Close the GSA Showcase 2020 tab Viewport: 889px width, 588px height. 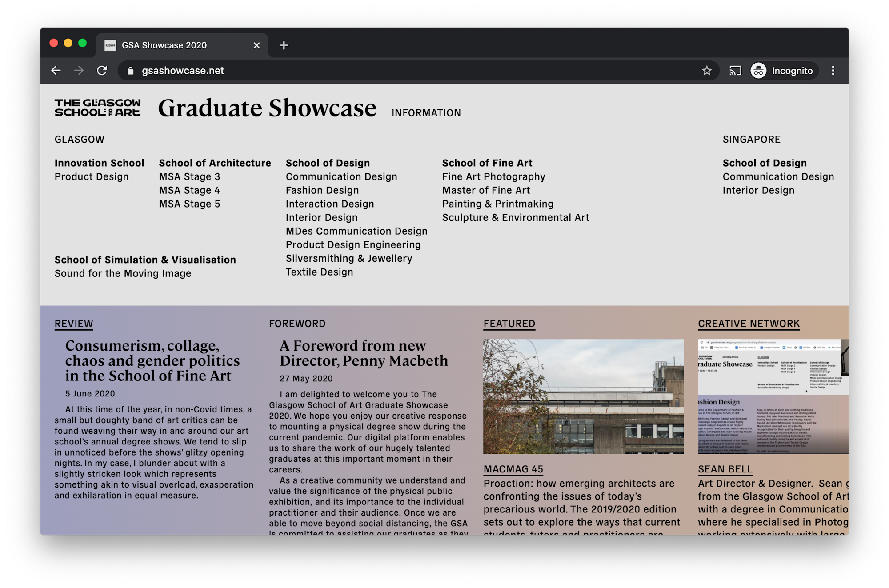click(256, 45)
